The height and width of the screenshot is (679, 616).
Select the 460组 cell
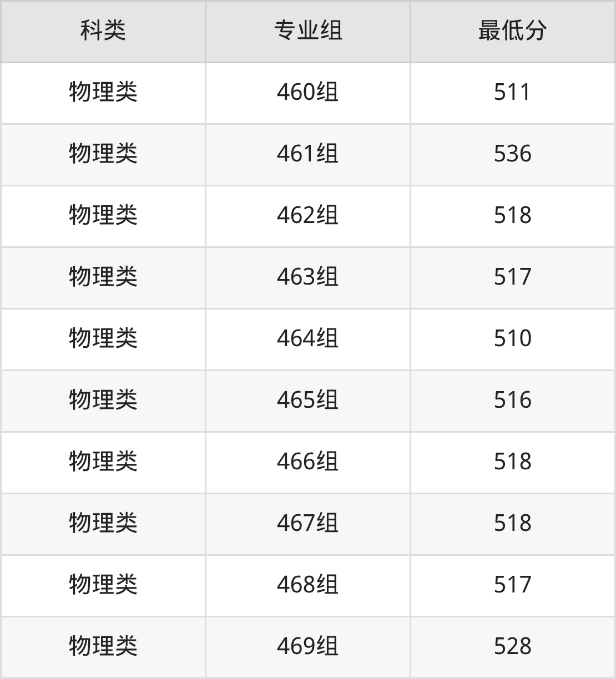(308, 92)
